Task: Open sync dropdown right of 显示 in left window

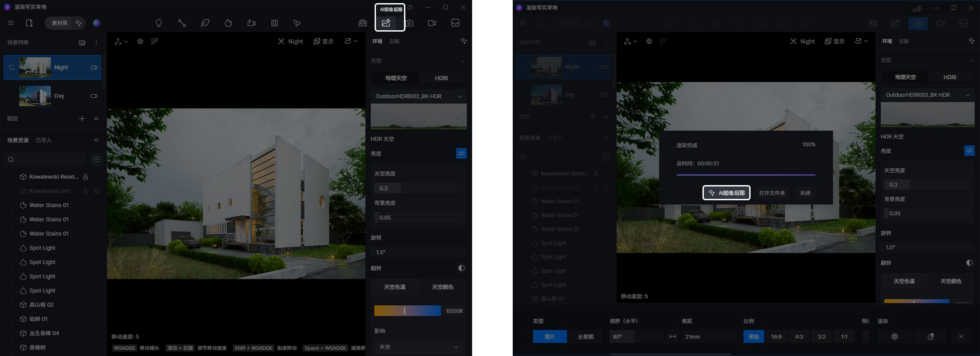Action: coord(351,41)
